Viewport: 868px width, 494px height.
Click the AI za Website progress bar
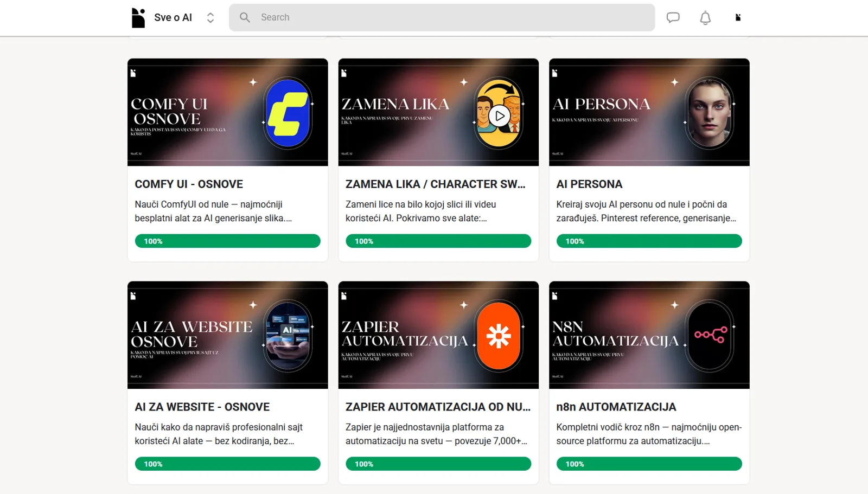click(228, 464)
